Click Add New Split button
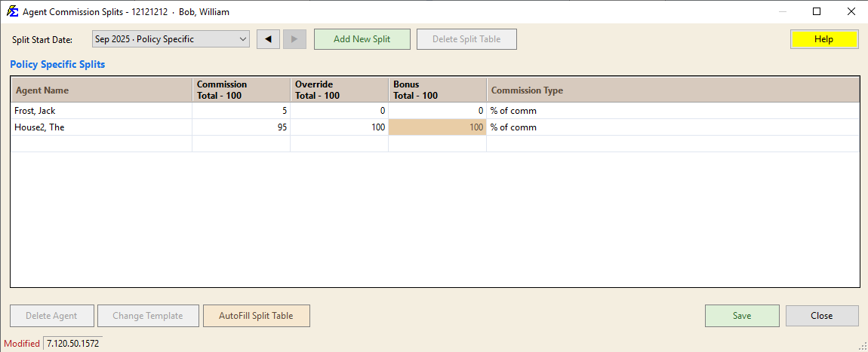The image size is (868, 352). click(362, 39)
